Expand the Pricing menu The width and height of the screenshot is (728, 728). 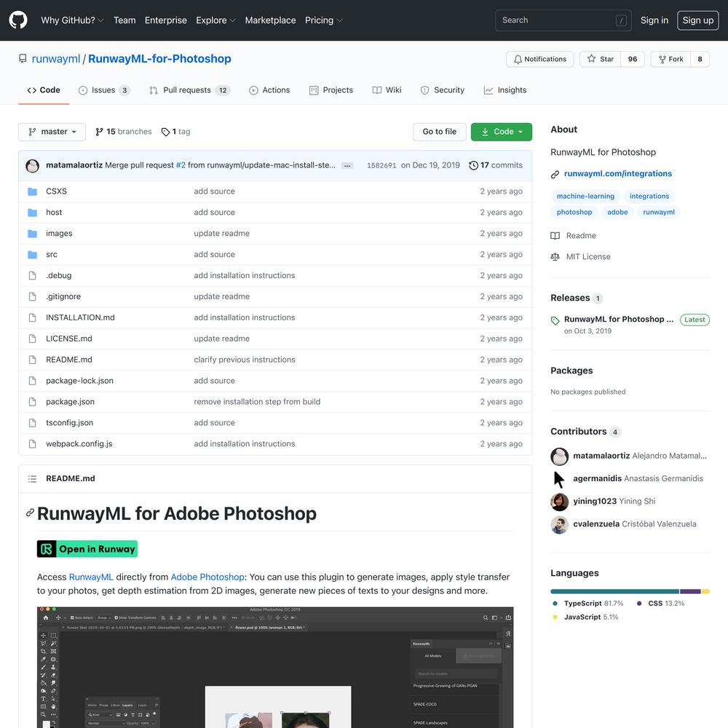tap(324, 20)
